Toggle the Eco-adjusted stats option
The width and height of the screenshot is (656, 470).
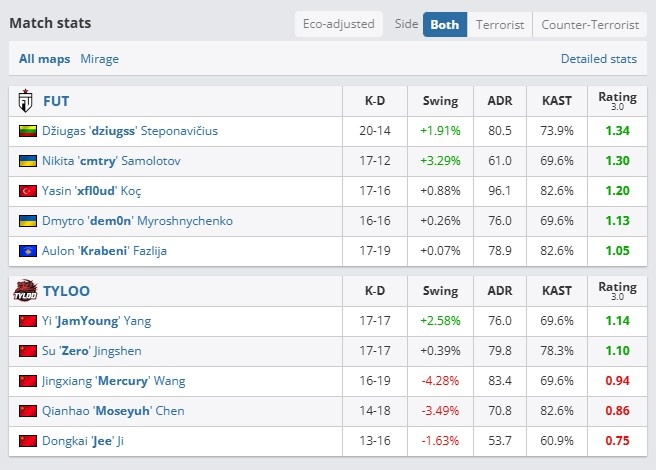[x=338, y=24]
